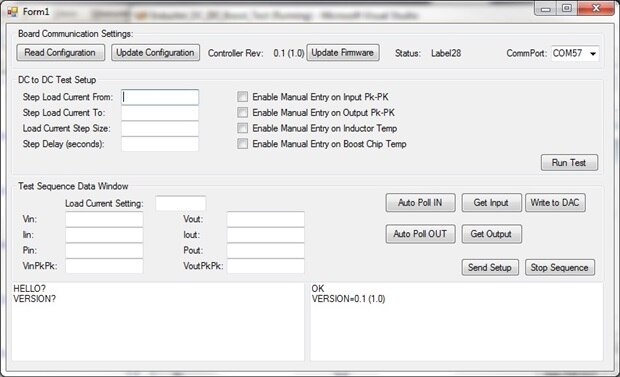Click the Write to DAC button
620x377 pixels.
[x=555, y=203]
